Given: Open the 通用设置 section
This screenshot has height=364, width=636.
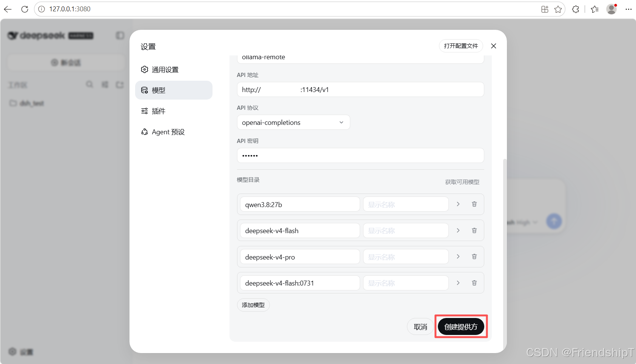Looking at the screenshot, I should coord(174,69).
